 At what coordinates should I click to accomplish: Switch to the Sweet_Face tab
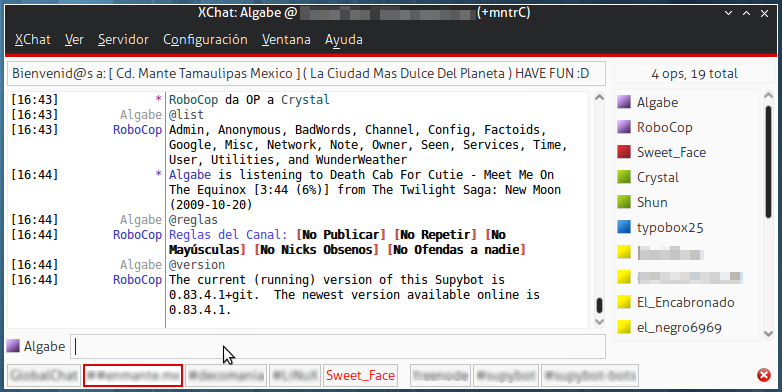[x=361, y=376]
